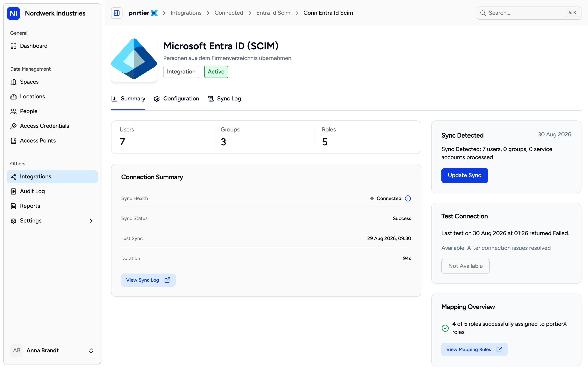This screenshot has width=588, height=376.
Task: Click the Sync Health info icon
Action: coord(408,198)
